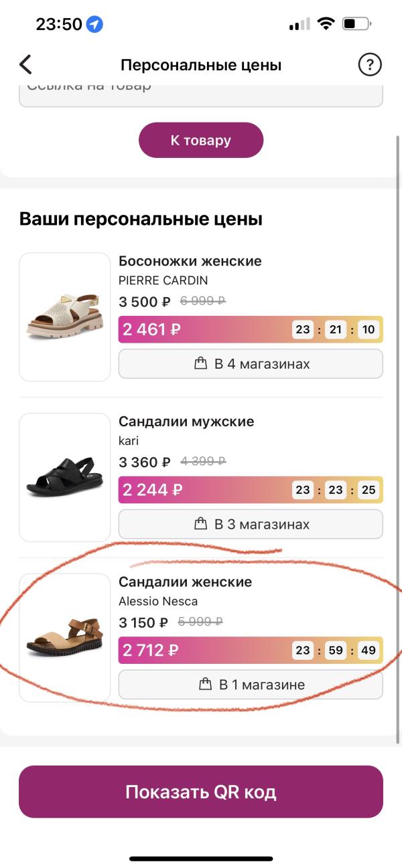Open Alessio Nesca sandal thumbnail

click(64, 637)
